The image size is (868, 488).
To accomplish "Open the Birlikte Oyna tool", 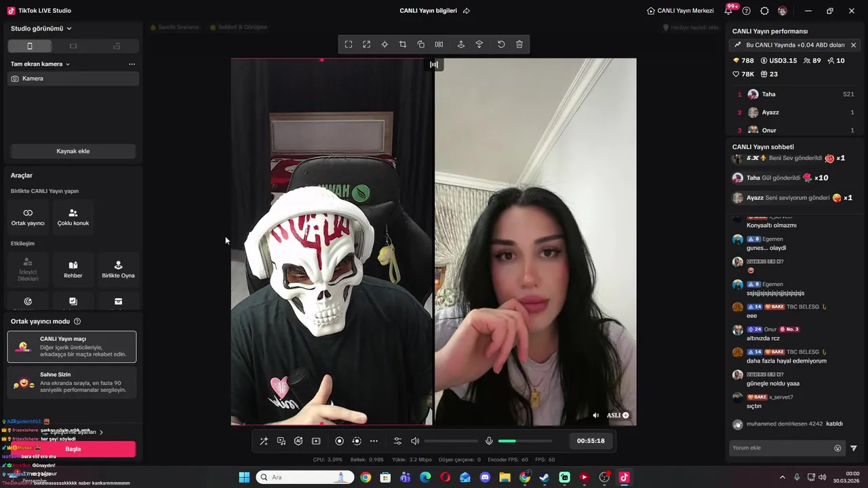I will tap(118, 269).
